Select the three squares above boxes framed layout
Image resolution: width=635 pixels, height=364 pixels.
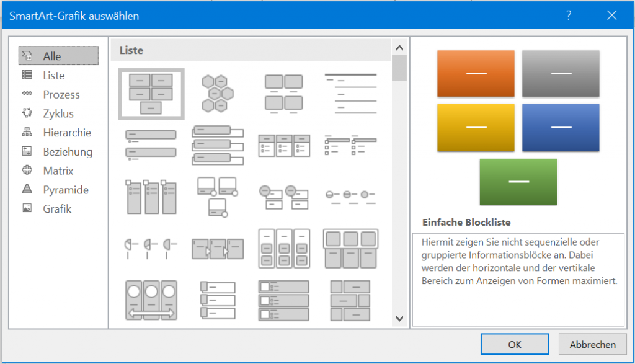pos(350,248)
